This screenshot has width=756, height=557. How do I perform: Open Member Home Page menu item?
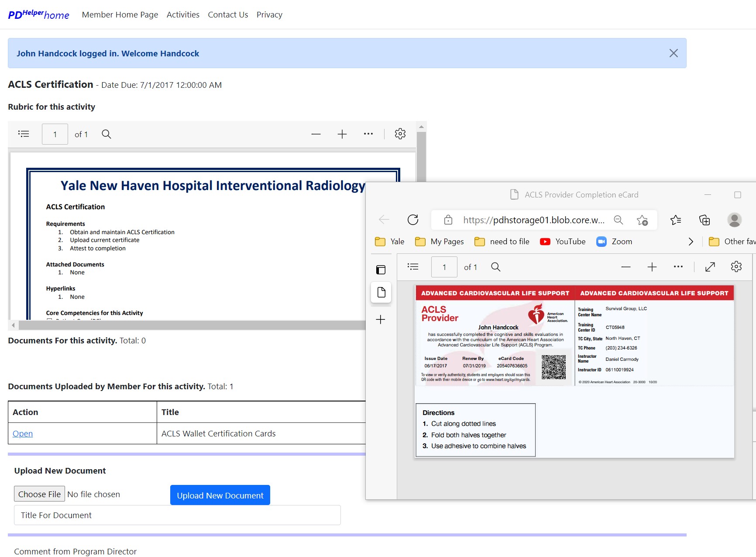click(120, 14)
